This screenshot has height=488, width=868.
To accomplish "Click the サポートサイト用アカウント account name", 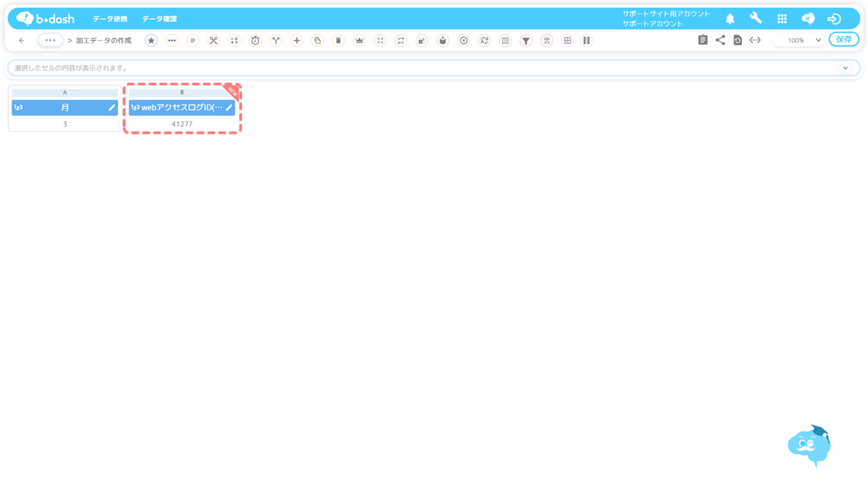I will [666, 14].
